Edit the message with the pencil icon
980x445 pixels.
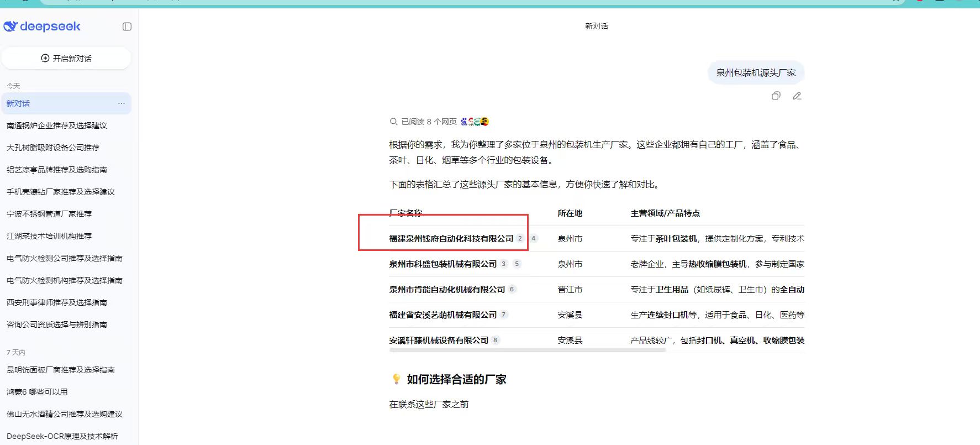tap(797, 96)
